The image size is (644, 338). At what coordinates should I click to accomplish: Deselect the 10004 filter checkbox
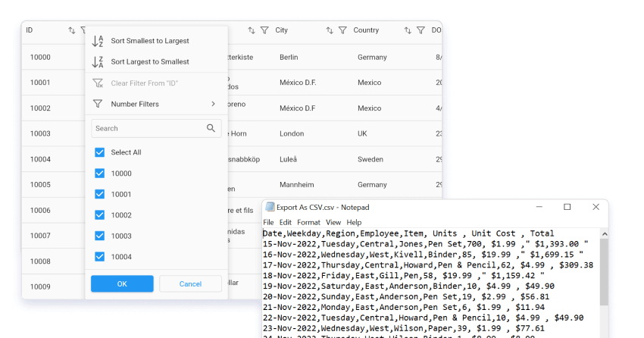tap(100, 257)
